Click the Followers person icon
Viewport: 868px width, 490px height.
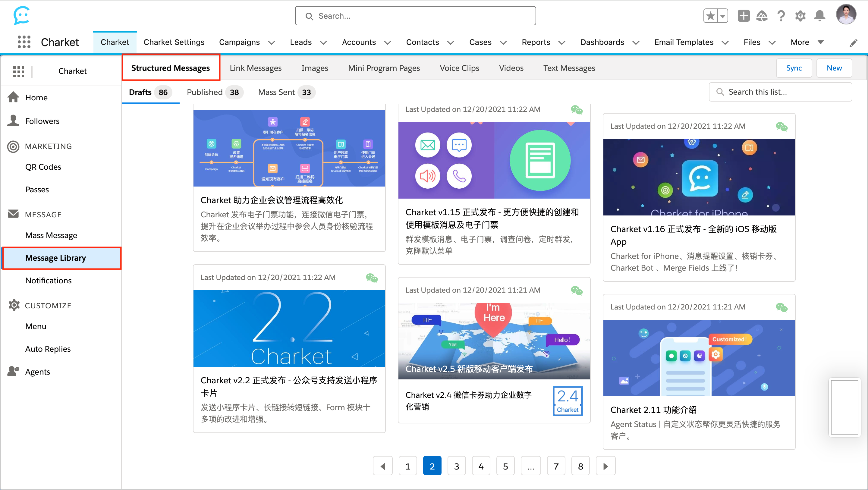[x=13, y=120]
